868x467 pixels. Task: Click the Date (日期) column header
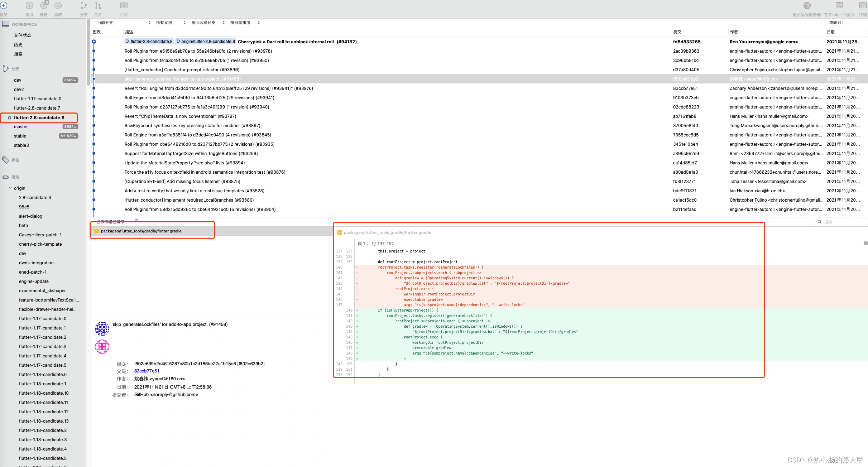(831, 32)
